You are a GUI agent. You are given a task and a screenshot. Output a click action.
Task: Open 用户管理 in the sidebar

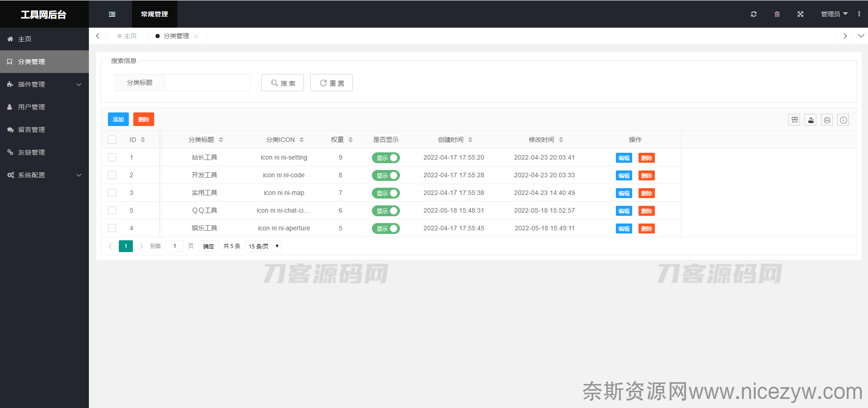point(44,107)
